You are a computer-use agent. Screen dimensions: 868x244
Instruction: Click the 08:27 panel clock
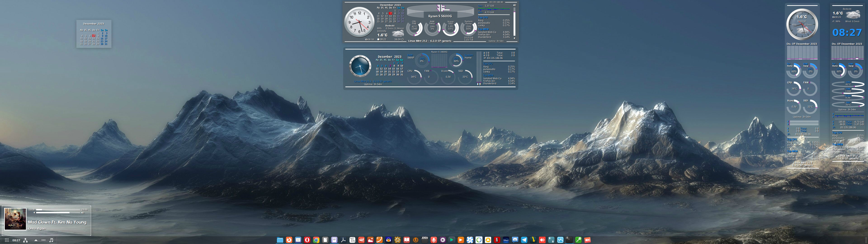(x=16, y=240)
